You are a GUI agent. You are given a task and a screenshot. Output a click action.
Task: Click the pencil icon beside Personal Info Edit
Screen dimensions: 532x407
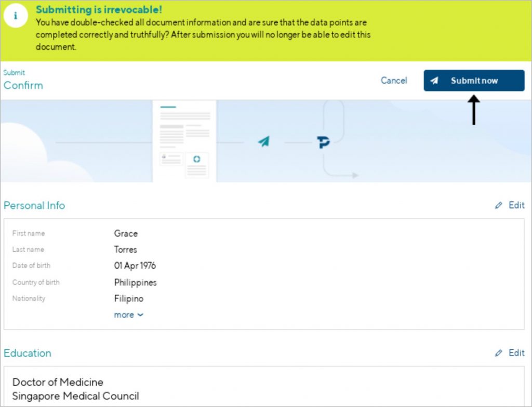click(x=498, y=205)
